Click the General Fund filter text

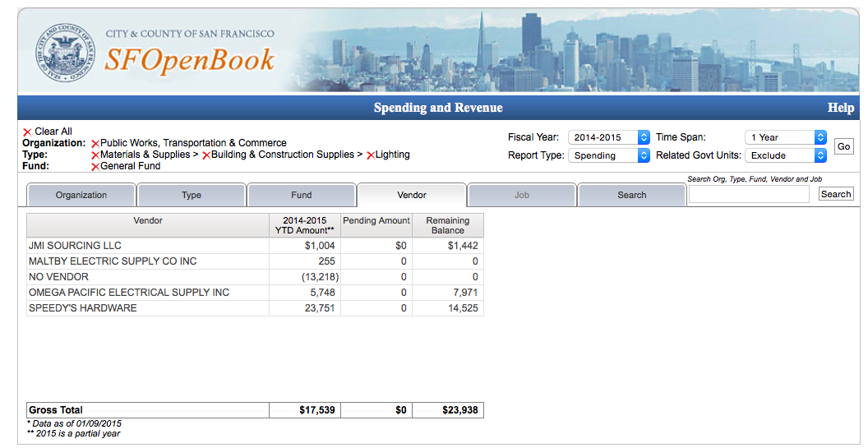tap(130, 166)
